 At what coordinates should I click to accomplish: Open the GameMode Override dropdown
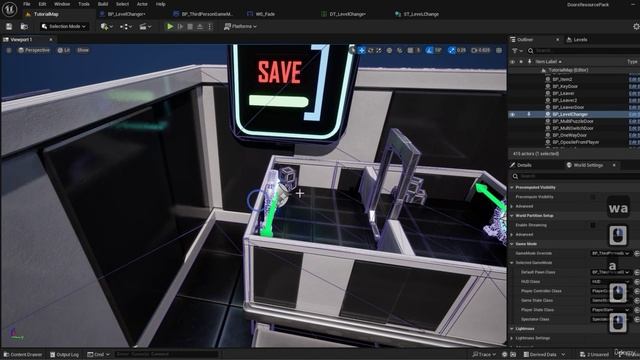coord(611,253)
